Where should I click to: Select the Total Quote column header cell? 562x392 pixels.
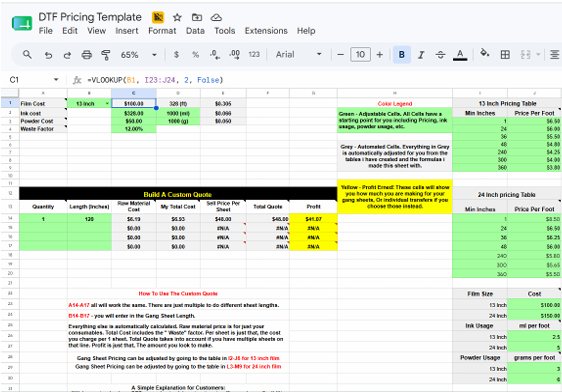pyautogui.click(x=268, y=207)
